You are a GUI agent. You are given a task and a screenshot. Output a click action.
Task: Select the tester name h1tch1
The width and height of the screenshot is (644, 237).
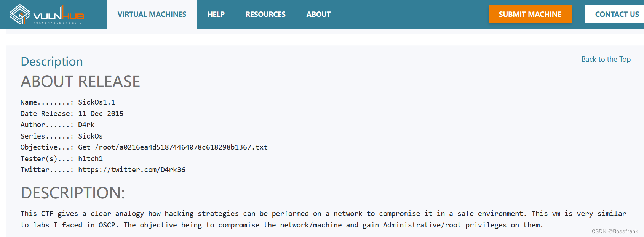point(91,159)
